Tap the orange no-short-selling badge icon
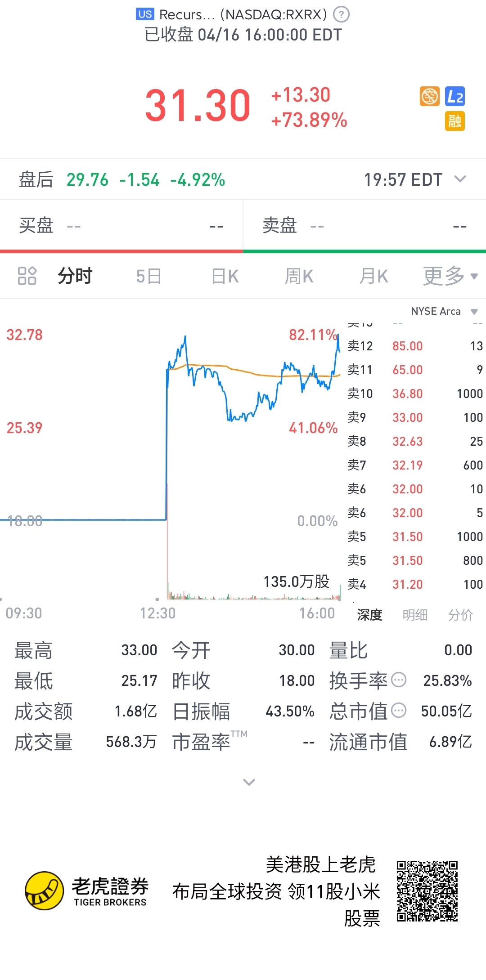486x980 pixels. pyautogui.click(x=429, y=96)
